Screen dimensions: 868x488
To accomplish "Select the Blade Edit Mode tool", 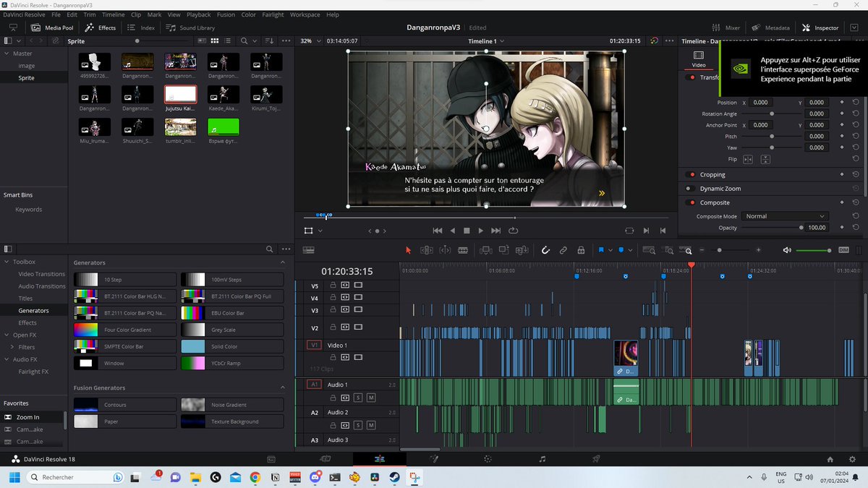I will [x=463, y=250].
